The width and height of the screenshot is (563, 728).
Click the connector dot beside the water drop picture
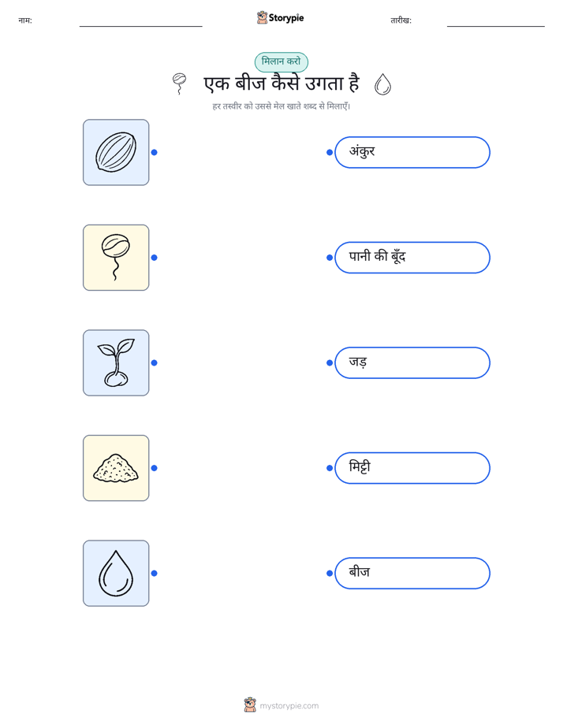[155, 574]
